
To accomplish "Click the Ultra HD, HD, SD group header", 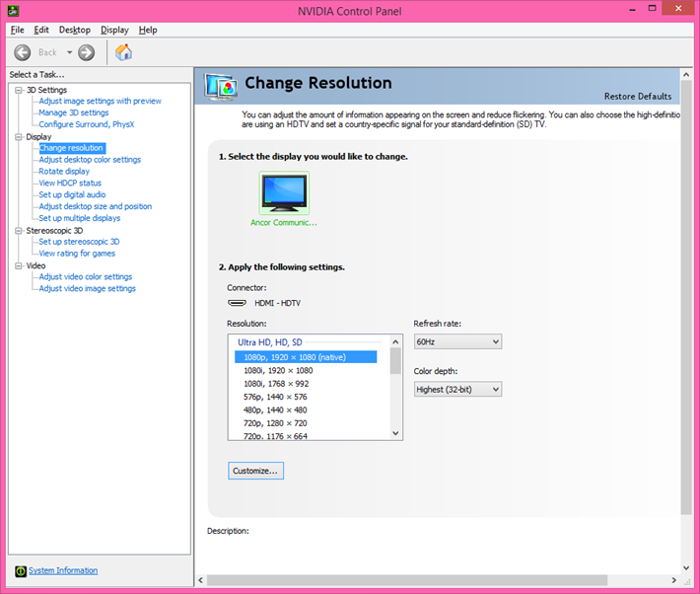I will click(x=270, y=342).
